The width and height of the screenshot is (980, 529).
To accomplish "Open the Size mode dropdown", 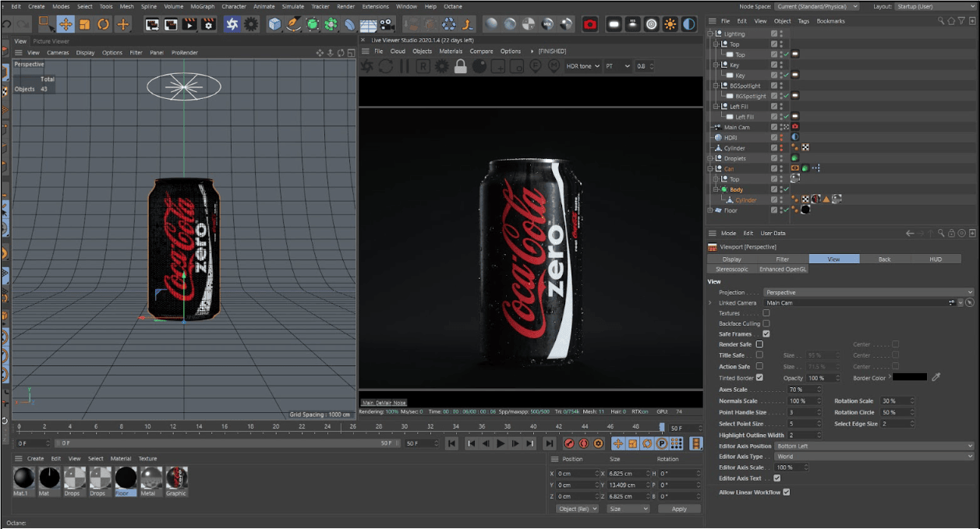I will pos(628,509).
